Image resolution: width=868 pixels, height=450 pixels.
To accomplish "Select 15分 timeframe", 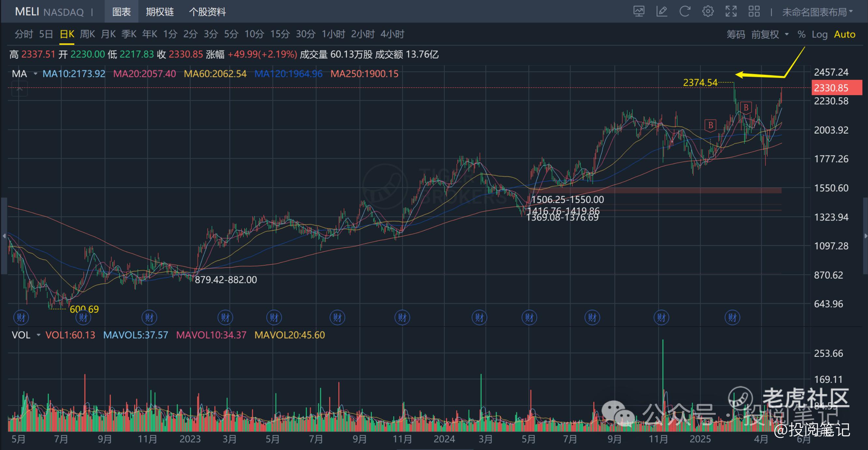I will tap(280, 34).
